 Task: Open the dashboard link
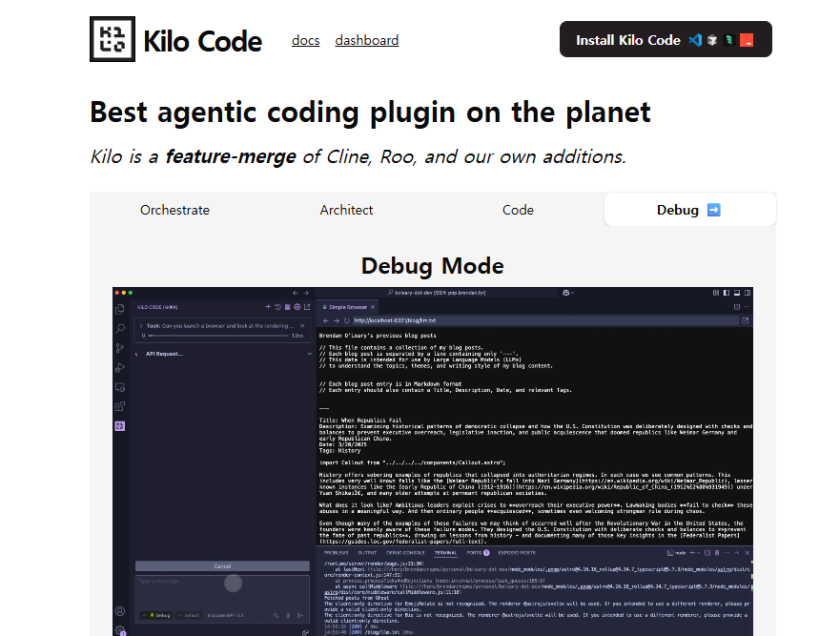[367, 41]
